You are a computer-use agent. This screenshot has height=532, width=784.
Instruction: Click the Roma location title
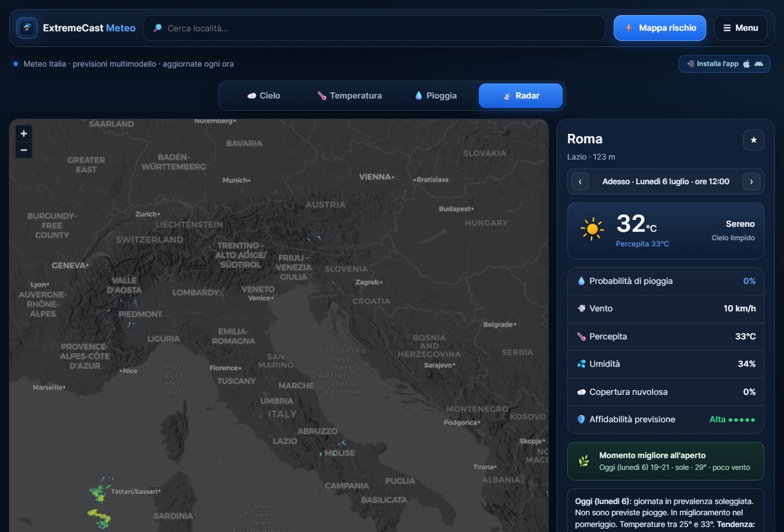click(584, 139)
